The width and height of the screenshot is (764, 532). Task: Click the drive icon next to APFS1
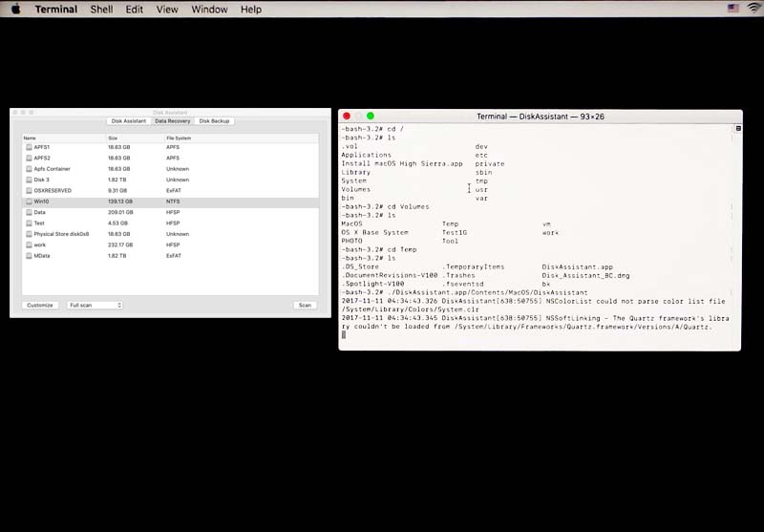pos(29,147)
